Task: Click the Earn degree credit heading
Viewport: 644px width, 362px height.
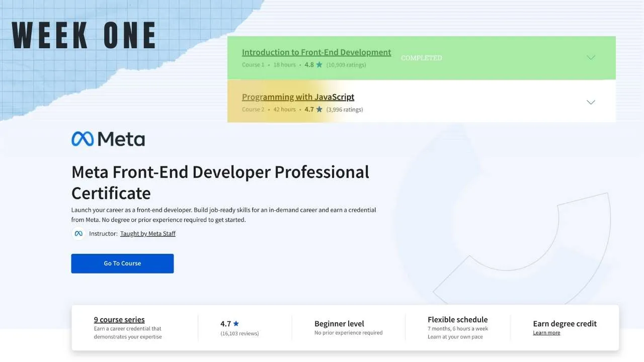Action: pos(565,324)
